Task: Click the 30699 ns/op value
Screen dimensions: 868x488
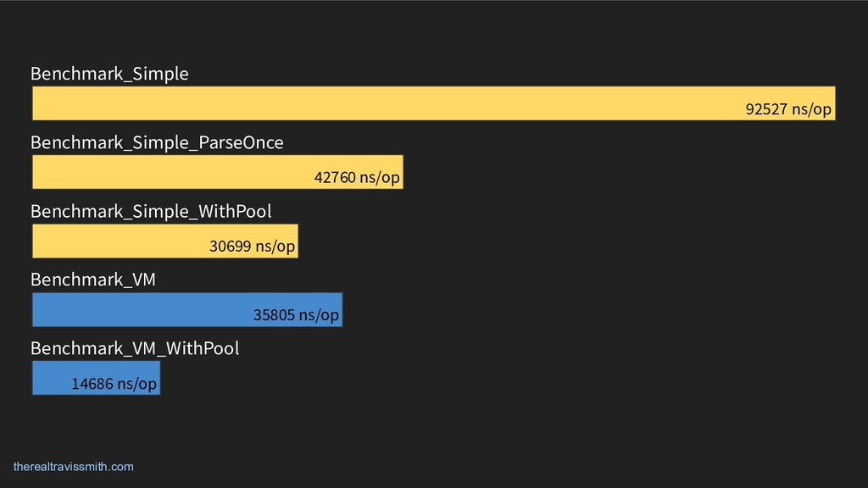Action: 253,247
